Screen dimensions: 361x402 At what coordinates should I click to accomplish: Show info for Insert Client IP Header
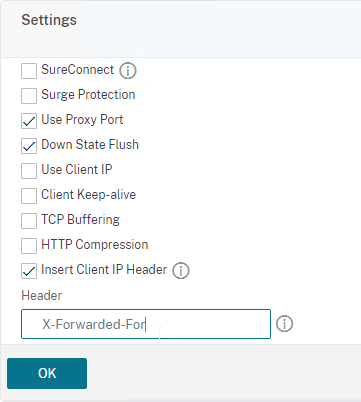(181, 271)
